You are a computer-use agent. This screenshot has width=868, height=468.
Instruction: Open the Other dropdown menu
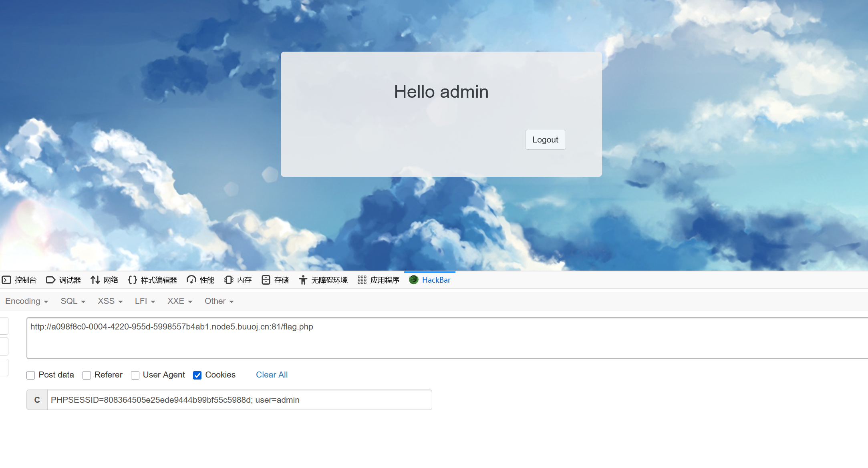click(219, 301)
